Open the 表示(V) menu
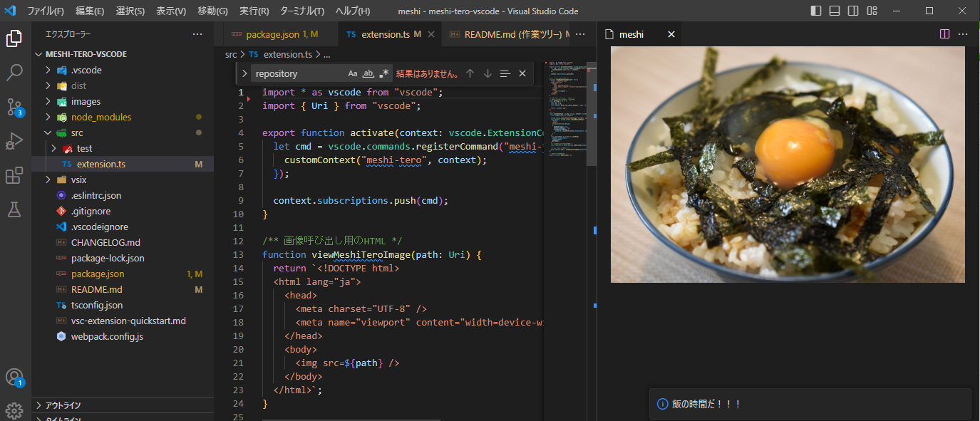The image size is (980, 421). pyautogui.click(x=171, y=11)
